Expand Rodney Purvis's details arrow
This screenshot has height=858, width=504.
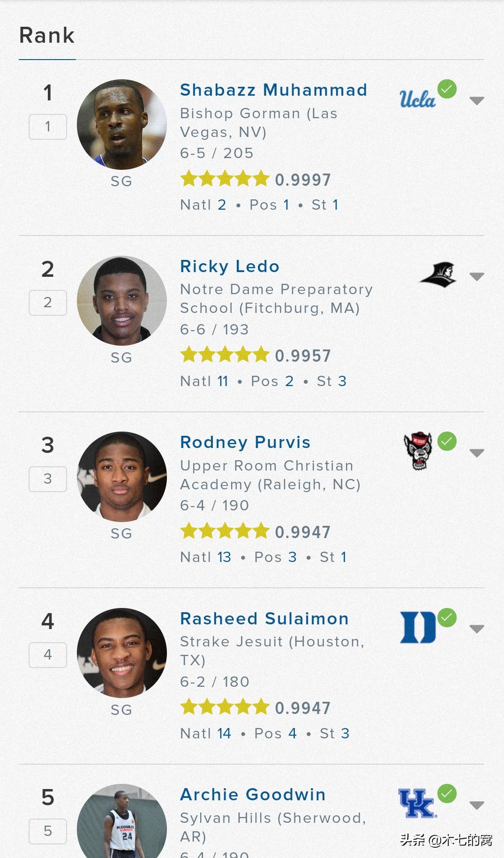476,453
